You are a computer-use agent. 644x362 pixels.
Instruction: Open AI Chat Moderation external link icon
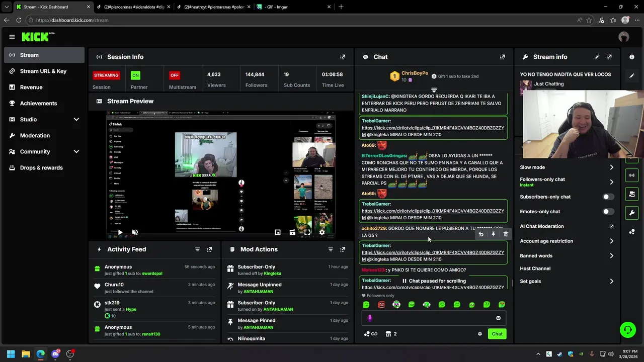[x=611, y=226]
